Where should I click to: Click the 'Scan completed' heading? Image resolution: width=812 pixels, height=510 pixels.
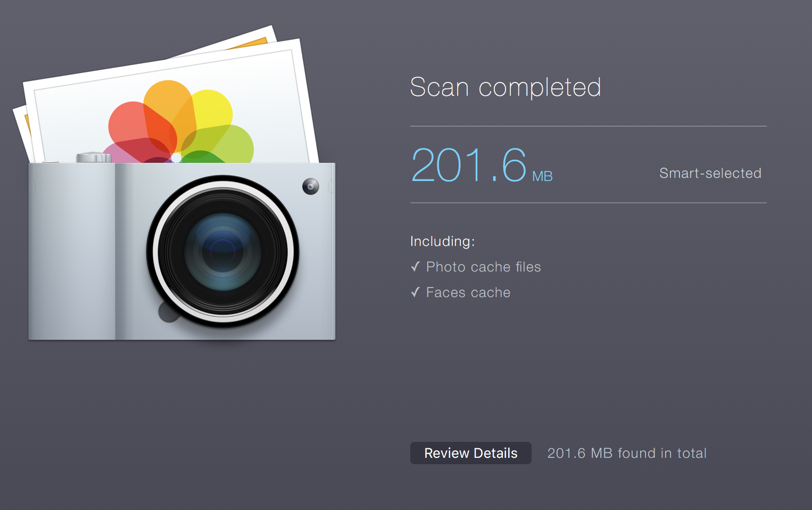506,87
